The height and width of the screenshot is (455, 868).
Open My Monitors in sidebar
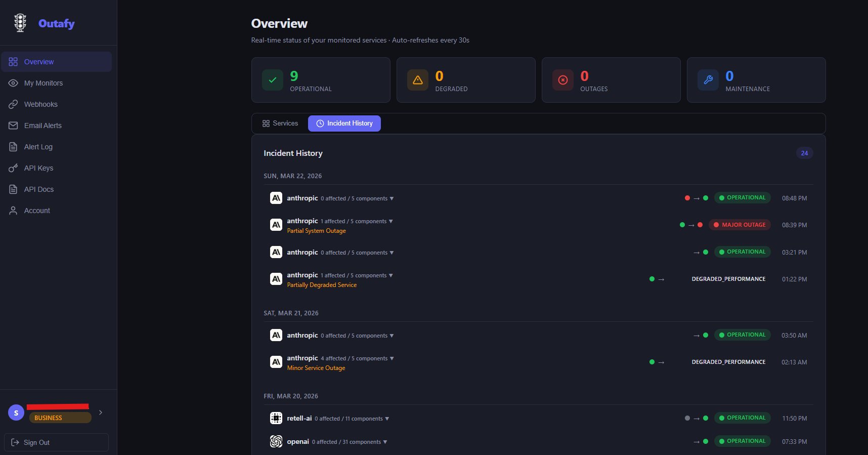[x=56, y=83]
